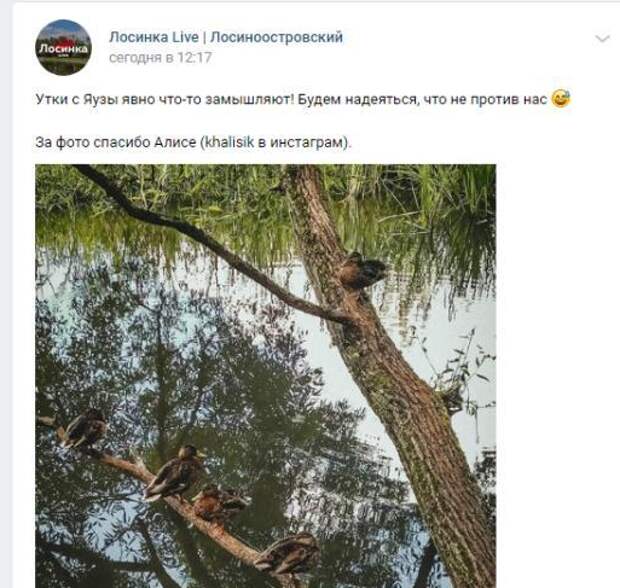Open the Лосинка group avatar
This screenshot has width=620, height=588.
click(x=63, y=47)
